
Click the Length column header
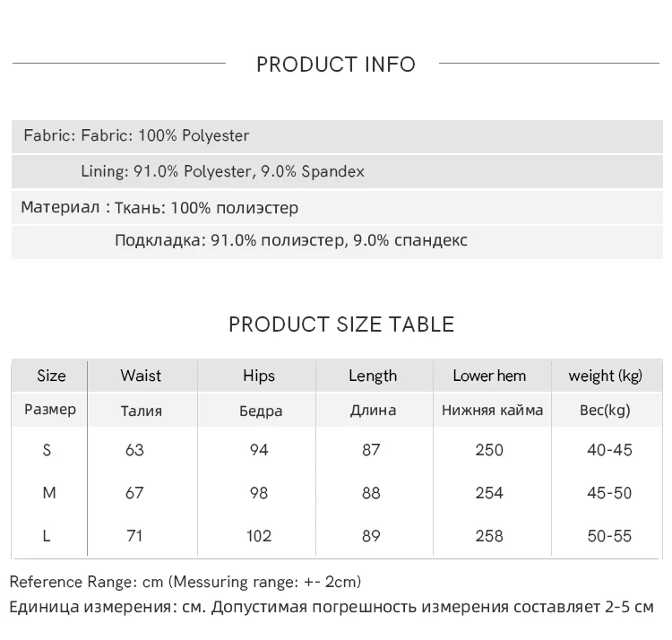pos(373,376)
